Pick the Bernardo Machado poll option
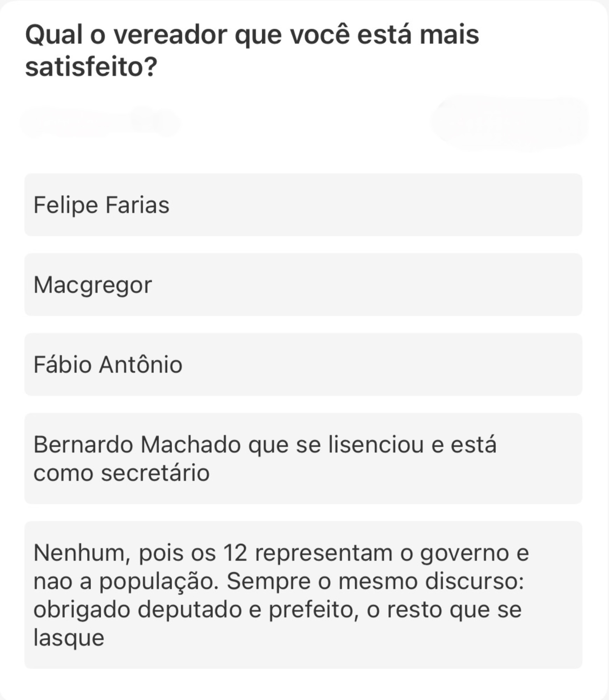This screenshot has width=609, height=700. pos(303,458)
